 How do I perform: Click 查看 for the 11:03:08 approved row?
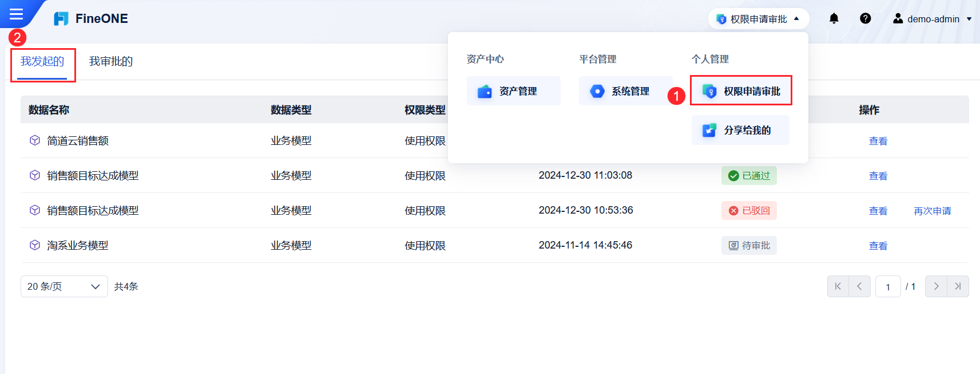(x=878, y=176)
